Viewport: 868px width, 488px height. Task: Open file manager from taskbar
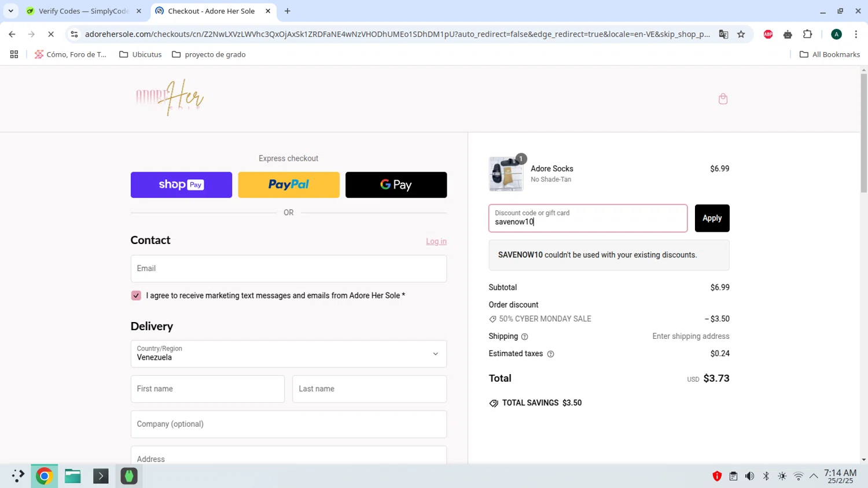[x=72, y=476]
